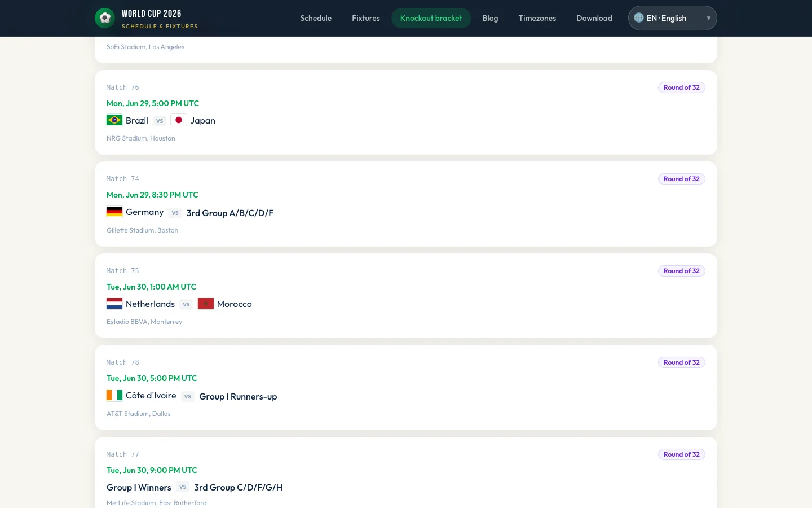Click Gillette Stadium, Boston venue text
Screen dimensions: 812x508
pyautogui.click(x=143, y=230)
